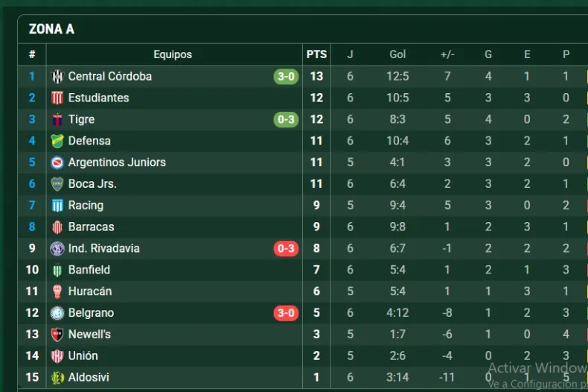Click the Tigre club badge
This screenshot has width=588, height=392.
click(57, 119)
